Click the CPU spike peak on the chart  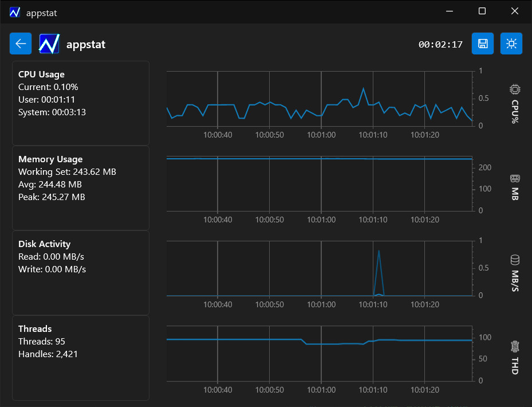pyautogui.click(x=363, y=88)
